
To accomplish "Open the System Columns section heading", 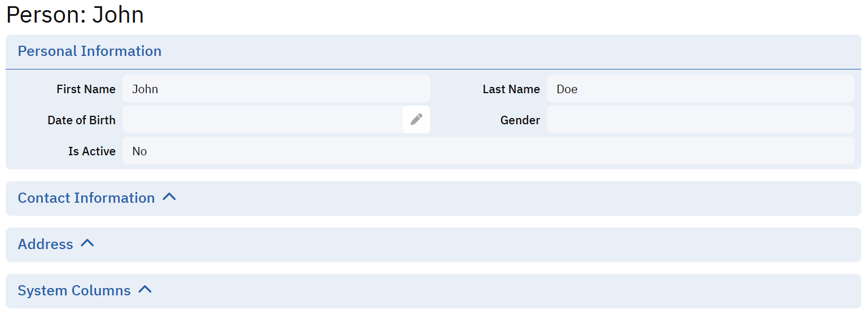I will coord(74,291).
